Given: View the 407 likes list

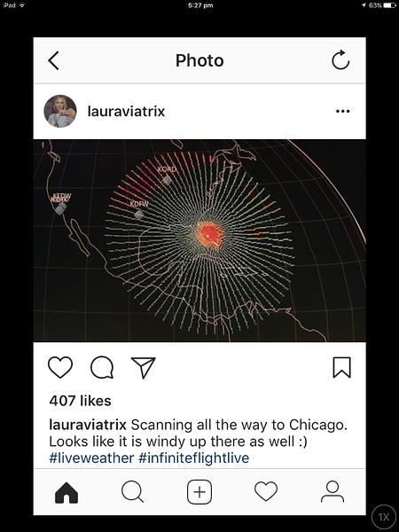Looking at the screenshot, I should point(80,401).
